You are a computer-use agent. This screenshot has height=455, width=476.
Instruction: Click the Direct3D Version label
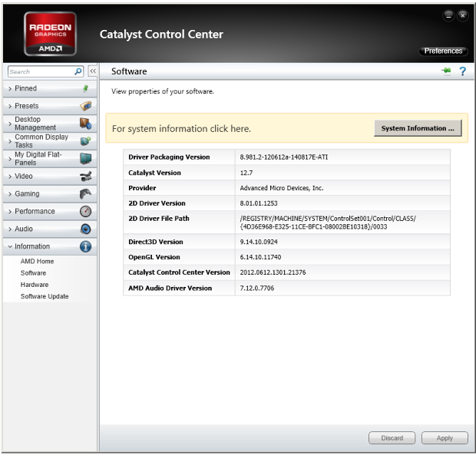click(156, 242)
